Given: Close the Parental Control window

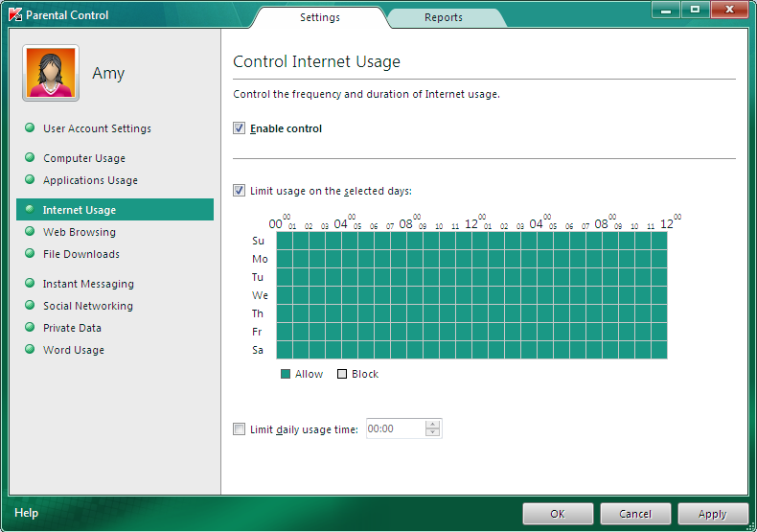Looking at the screenshot, I should coord(730,10).
